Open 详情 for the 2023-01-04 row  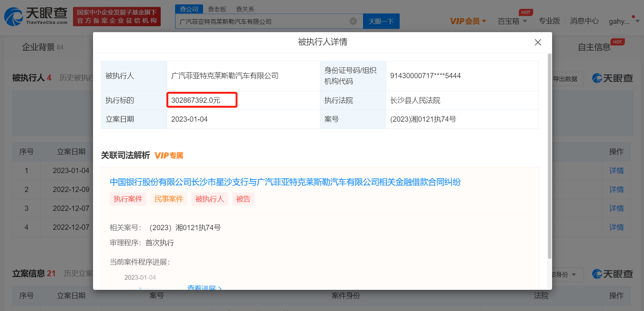[616, 171]
